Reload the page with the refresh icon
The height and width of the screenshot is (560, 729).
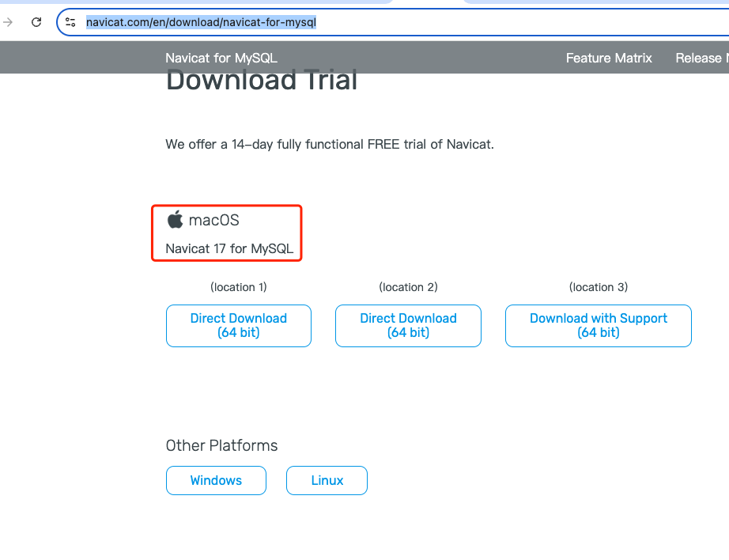coord(36,22)
